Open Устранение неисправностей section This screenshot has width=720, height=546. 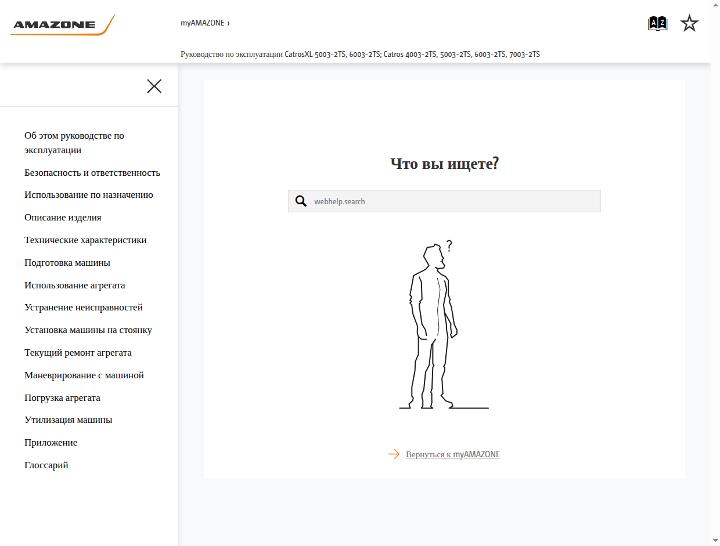[84, 307]
